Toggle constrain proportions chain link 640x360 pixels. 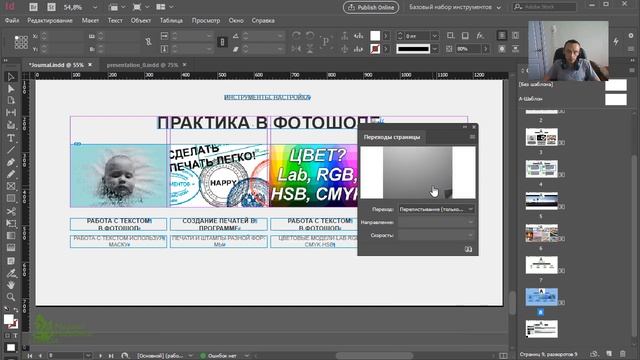[149, 42]
